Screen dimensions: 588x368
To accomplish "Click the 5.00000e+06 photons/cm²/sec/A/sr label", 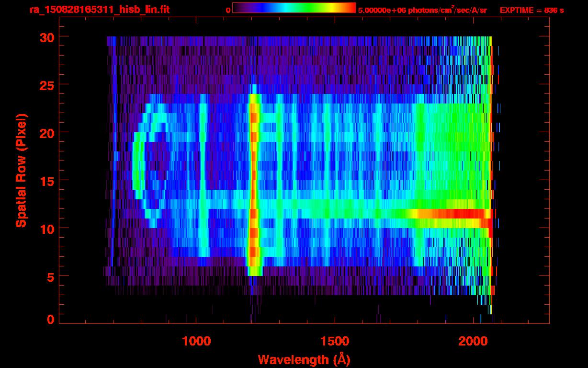I will (x=422, y=10).
